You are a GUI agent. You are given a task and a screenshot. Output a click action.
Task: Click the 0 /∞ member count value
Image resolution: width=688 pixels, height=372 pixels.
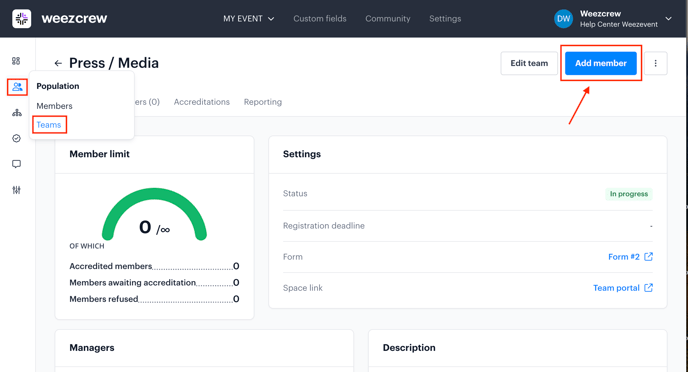[x=154, y=227]
